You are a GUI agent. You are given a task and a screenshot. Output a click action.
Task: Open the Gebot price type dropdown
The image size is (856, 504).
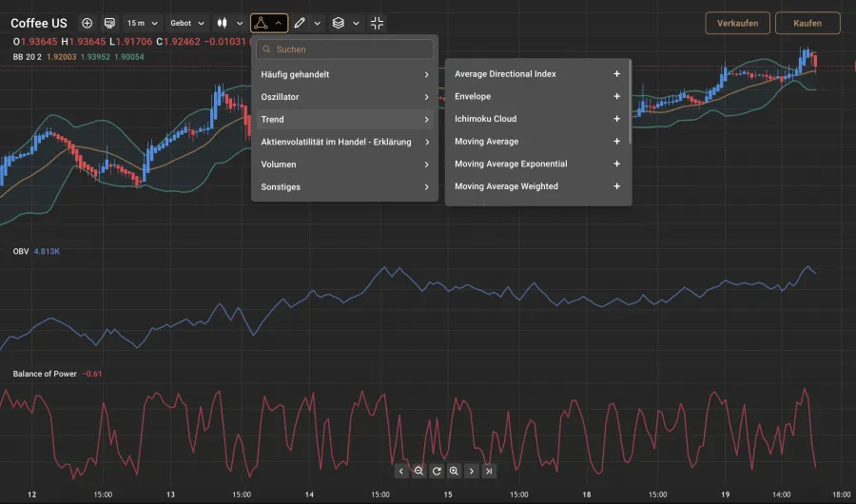pyautogui.click(x=186, y=23)
